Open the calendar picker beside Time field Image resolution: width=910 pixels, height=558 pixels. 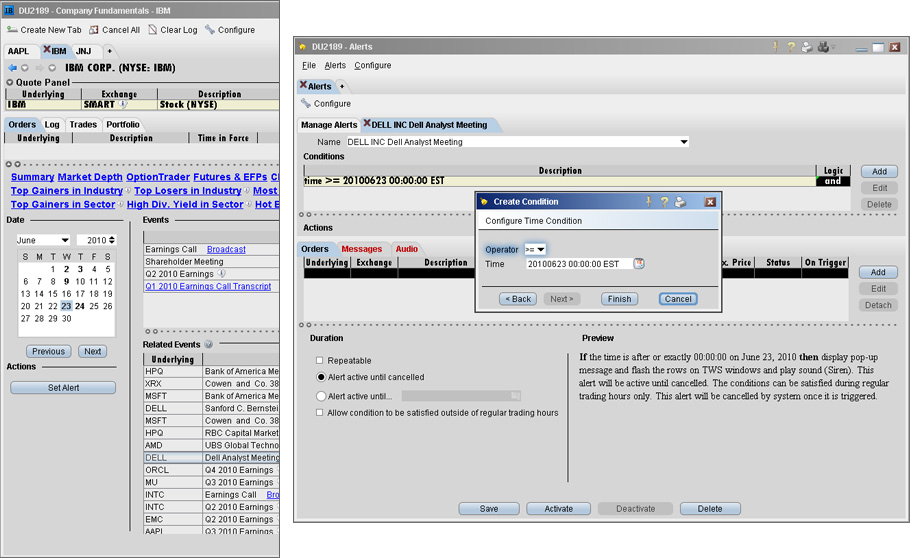(x=639, y=264)
